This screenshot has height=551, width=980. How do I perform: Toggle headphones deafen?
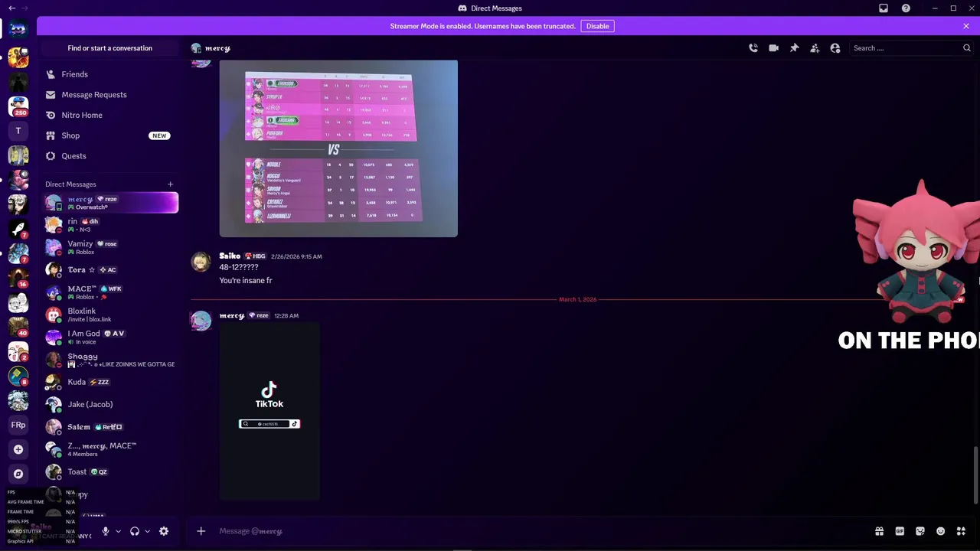(135, 531)
